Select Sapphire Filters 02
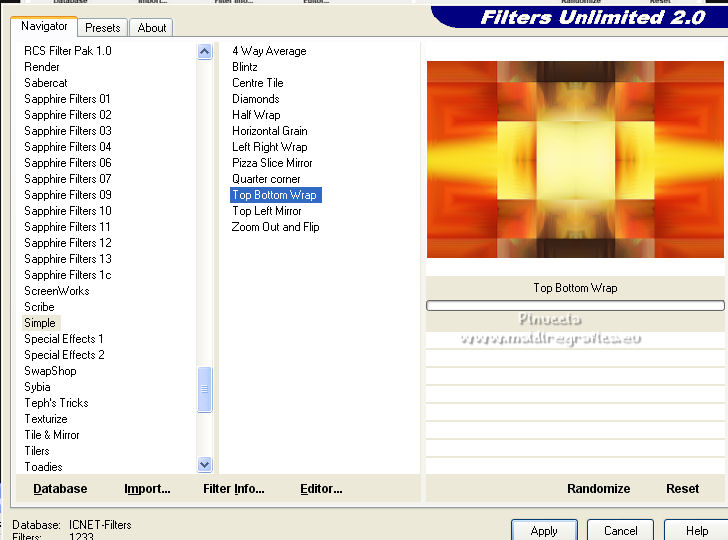728x540 pixels. point(68,115)
